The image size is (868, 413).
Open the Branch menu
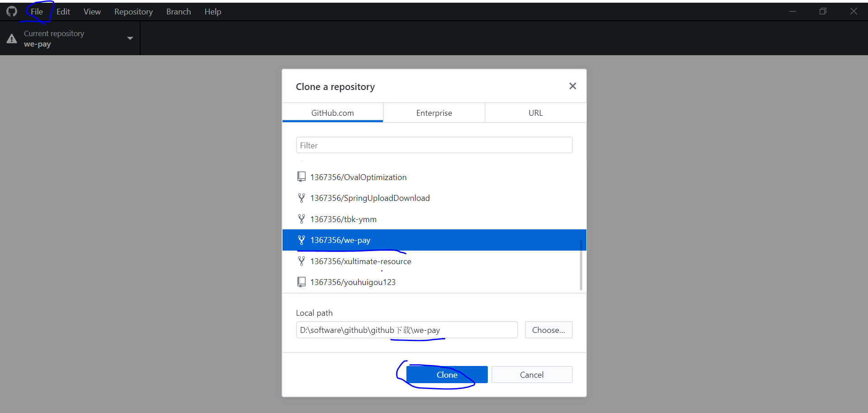coord(179,12)
